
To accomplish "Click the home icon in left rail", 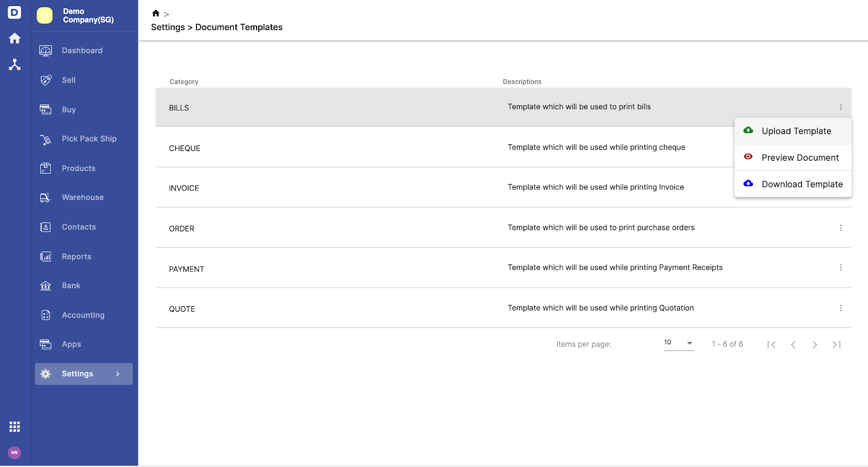I will pos(15,39).
